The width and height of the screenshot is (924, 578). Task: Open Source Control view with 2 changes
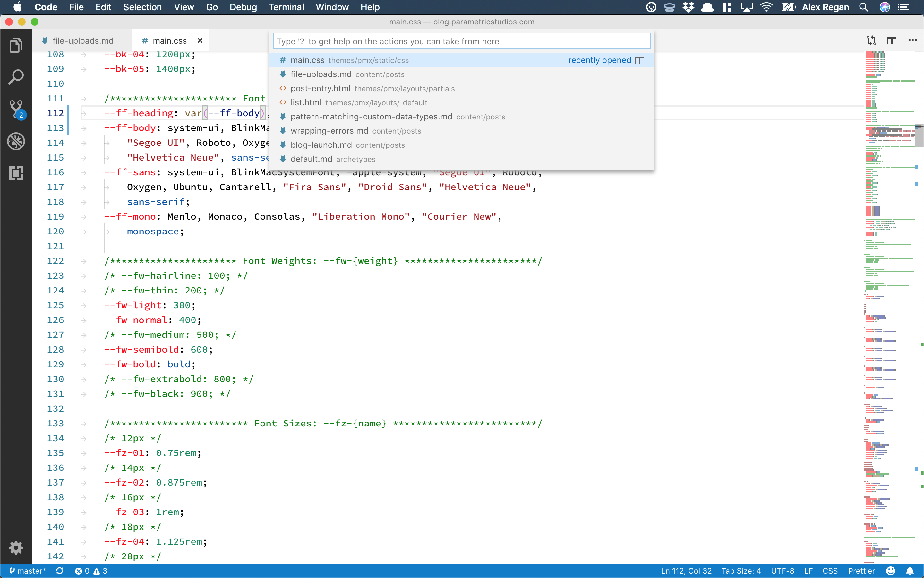pyautogui.click(x=17, y=110)
